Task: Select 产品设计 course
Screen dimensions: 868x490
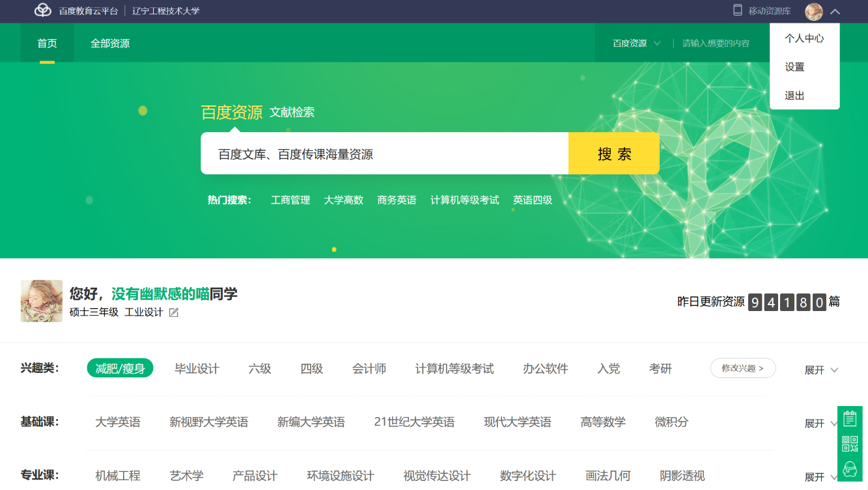Action: pyautogui.click(x=255, y=476)
